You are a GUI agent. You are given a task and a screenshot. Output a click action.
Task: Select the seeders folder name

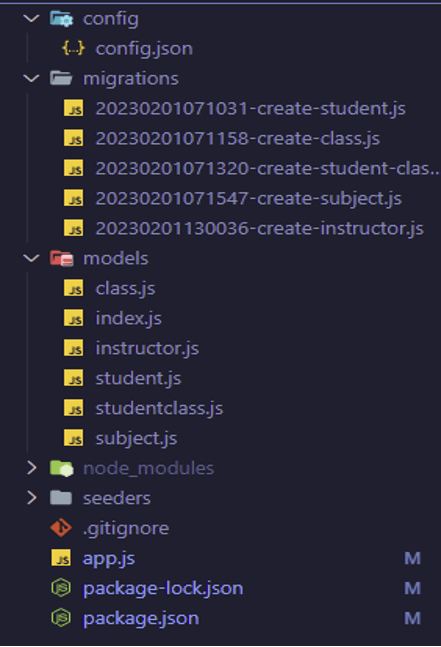[x=117, y=498]
